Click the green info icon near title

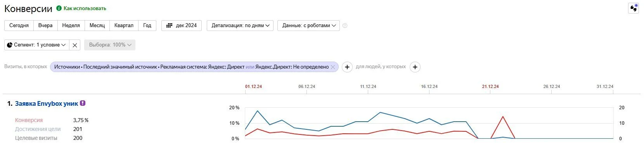pyautogui.click(x=59, y=8)
